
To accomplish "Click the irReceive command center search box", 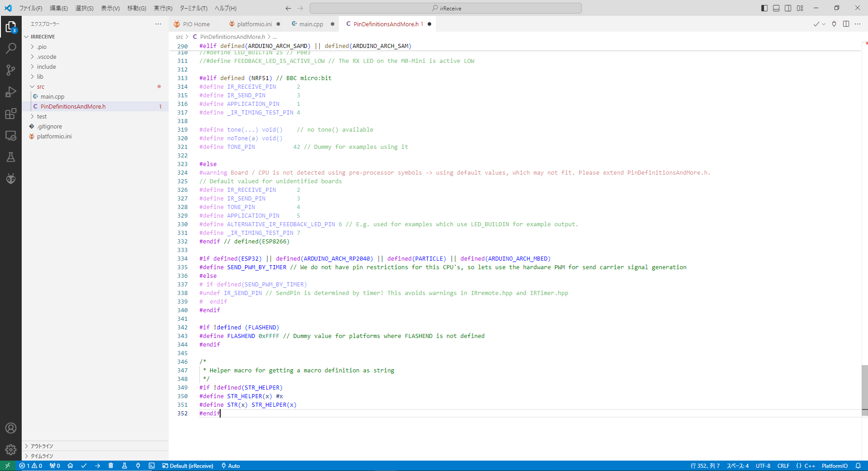I will point(445,8).
